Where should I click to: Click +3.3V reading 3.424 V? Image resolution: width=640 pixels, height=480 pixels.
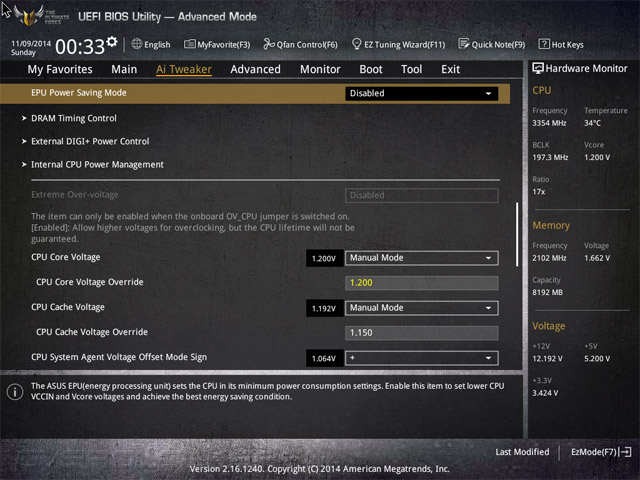click(545, 393)
